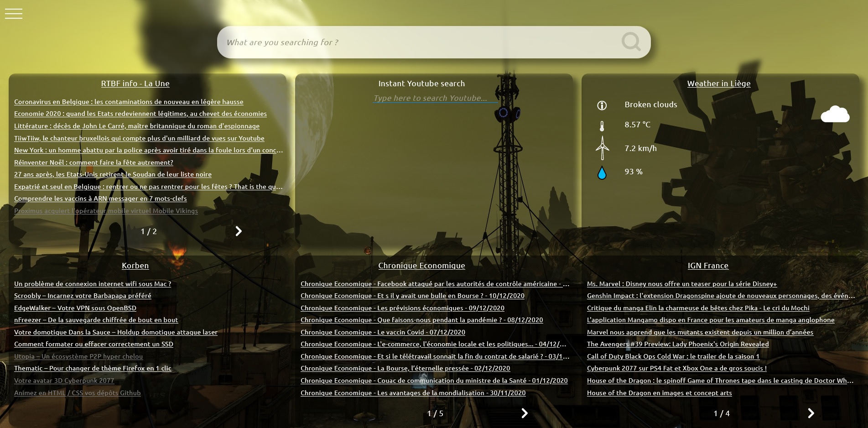This screenshot has height=428, width=868.
Task: Open the Holdup domotique attaque laser article
Action: tap(116, 332)
